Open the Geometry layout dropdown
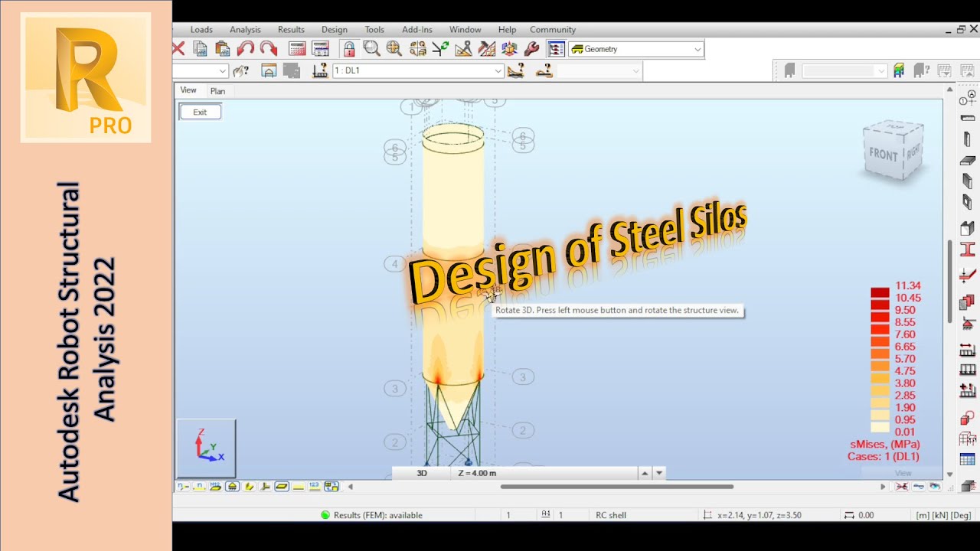Viewport: 980px width, 551px height. click(635, 49)
